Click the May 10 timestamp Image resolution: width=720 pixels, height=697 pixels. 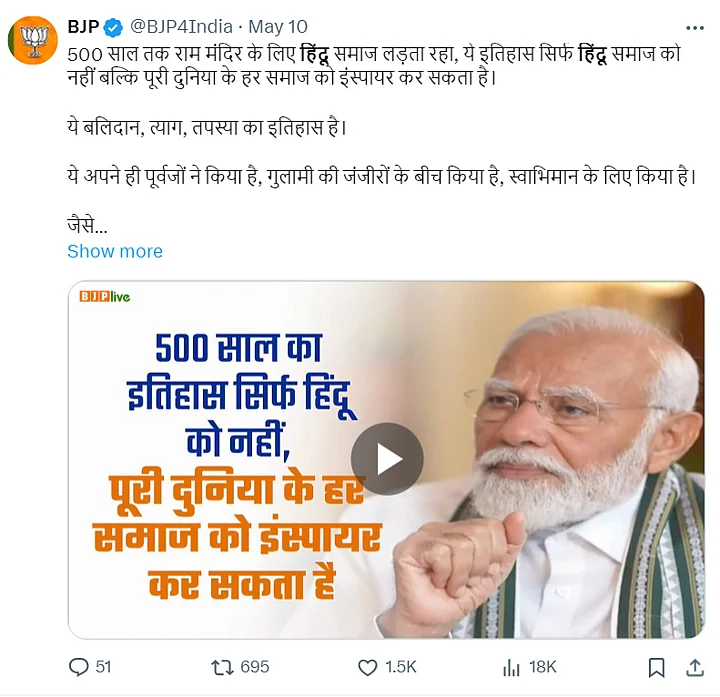pyautogui.click(x=279, y=27)
